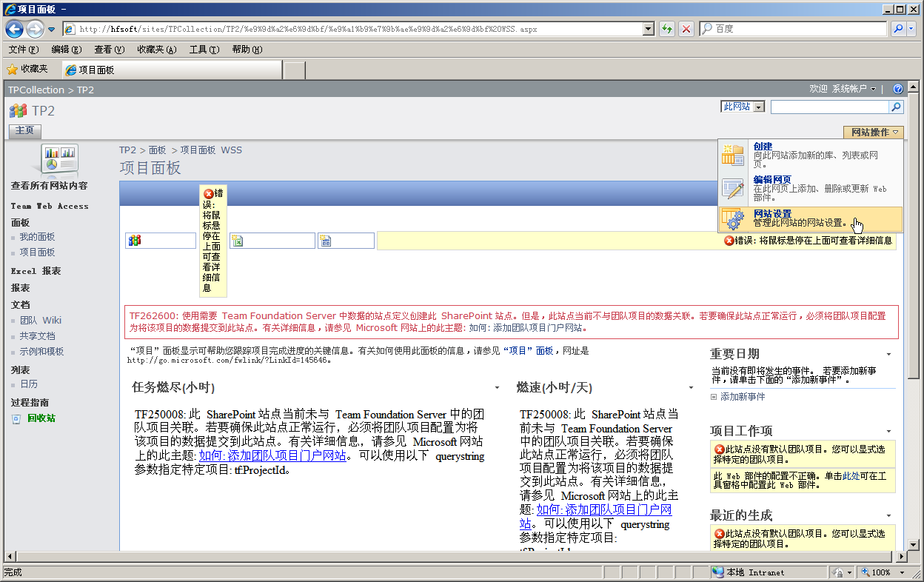Click 如何: 添加团队项目门户网站 link in 任务燃尽
The height and width of the screenshot is (582, 924).
(x=272, y=456)
